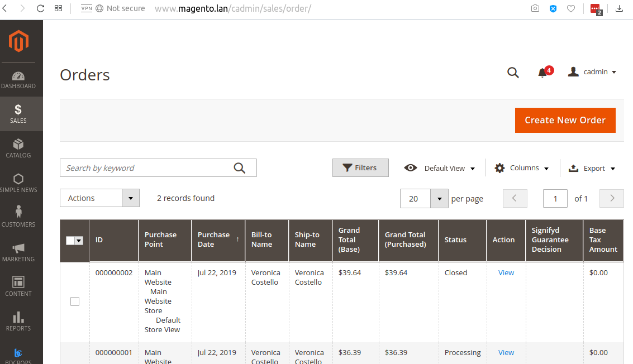Open the Default View dropdown
The width and height of the screenshot is (633, 364).
click(x=439, y=168)
